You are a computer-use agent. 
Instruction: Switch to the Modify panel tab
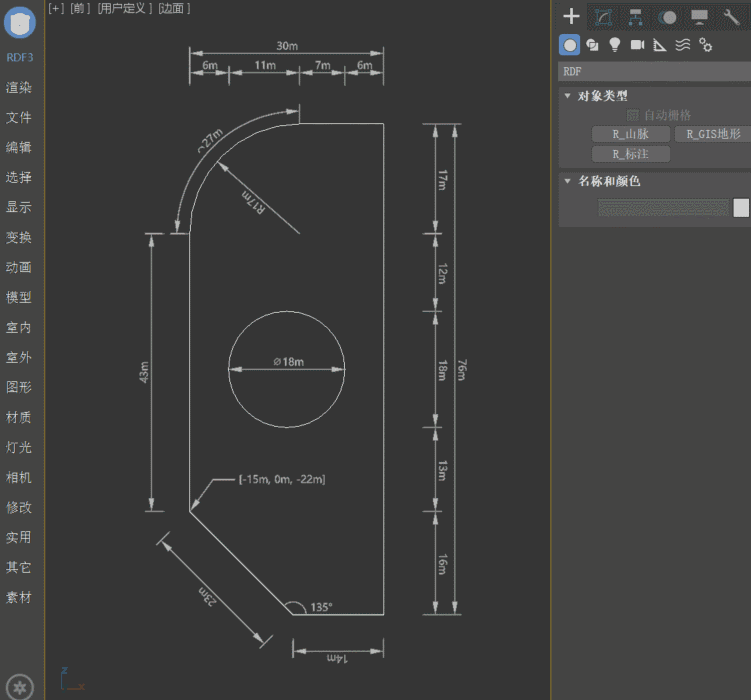click(x=603, y=16)
